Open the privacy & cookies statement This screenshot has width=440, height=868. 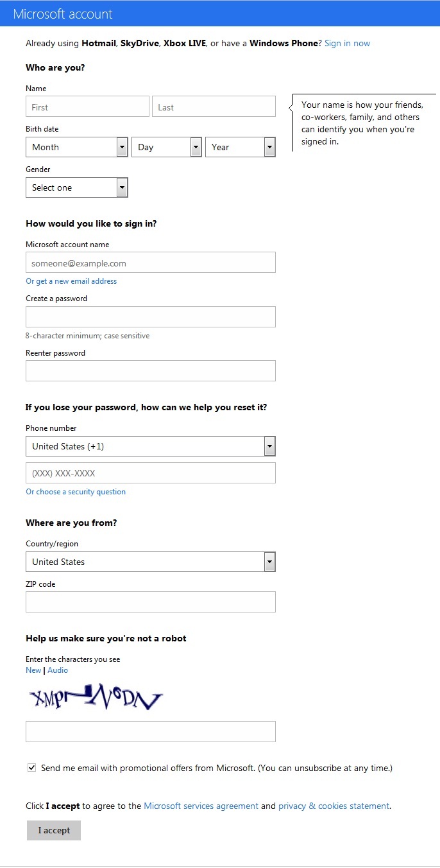[x=334, y=806]
